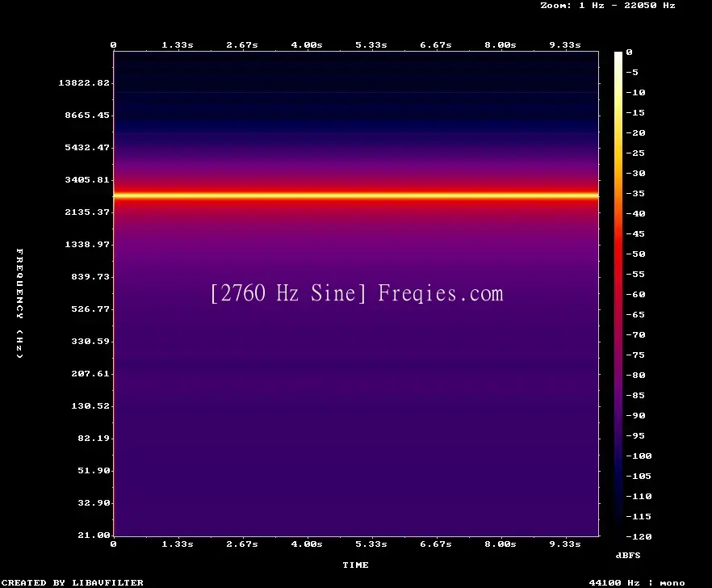712x588 pixels.
Task: Select frequency label "5432.47"
Action: 87,147
